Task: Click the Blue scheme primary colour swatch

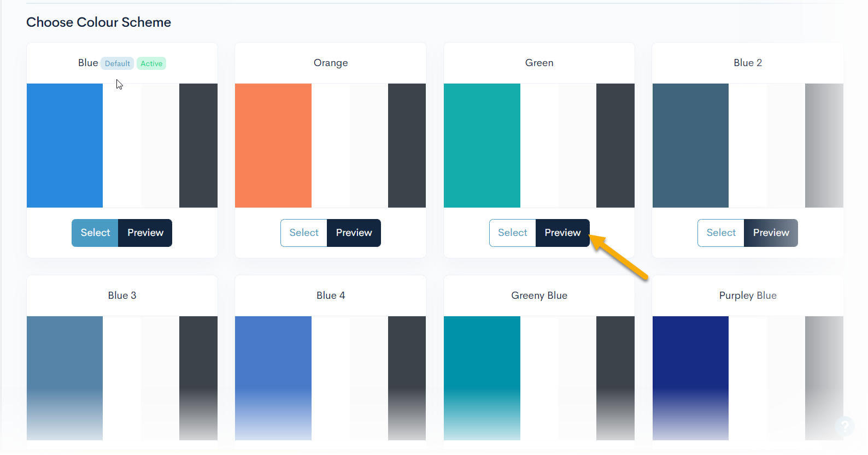Action: point(64,145)
